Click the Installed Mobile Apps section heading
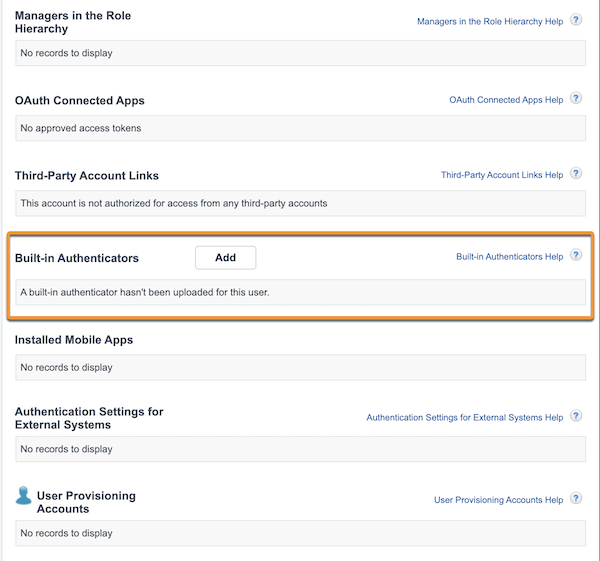Viewport: 600px width, 561px height. [x=74, y=340]
